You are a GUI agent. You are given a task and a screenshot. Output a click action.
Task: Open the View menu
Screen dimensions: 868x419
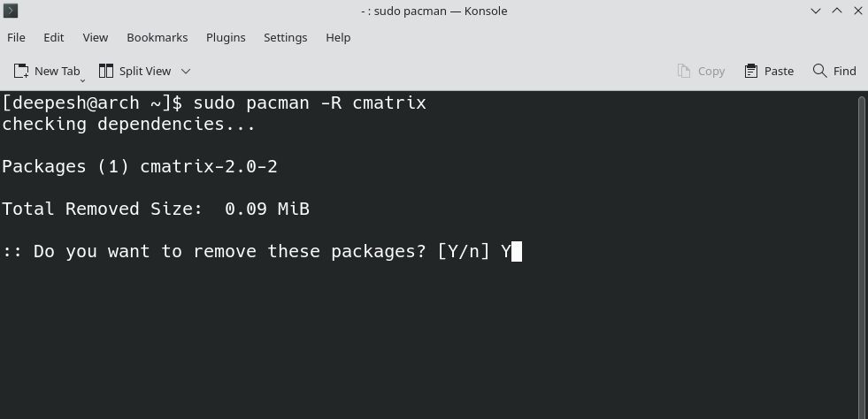tap(96, 37)
